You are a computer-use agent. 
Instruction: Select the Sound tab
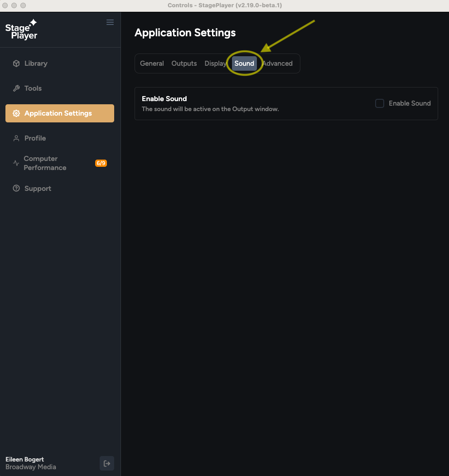point(244,63)
